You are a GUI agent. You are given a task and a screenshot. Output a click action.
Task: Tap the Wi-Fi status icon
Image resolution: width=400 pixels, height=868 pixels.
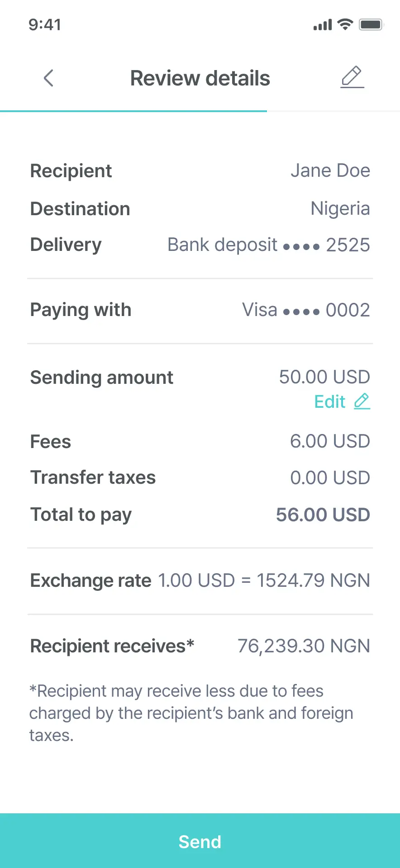[x=345, y=24]
